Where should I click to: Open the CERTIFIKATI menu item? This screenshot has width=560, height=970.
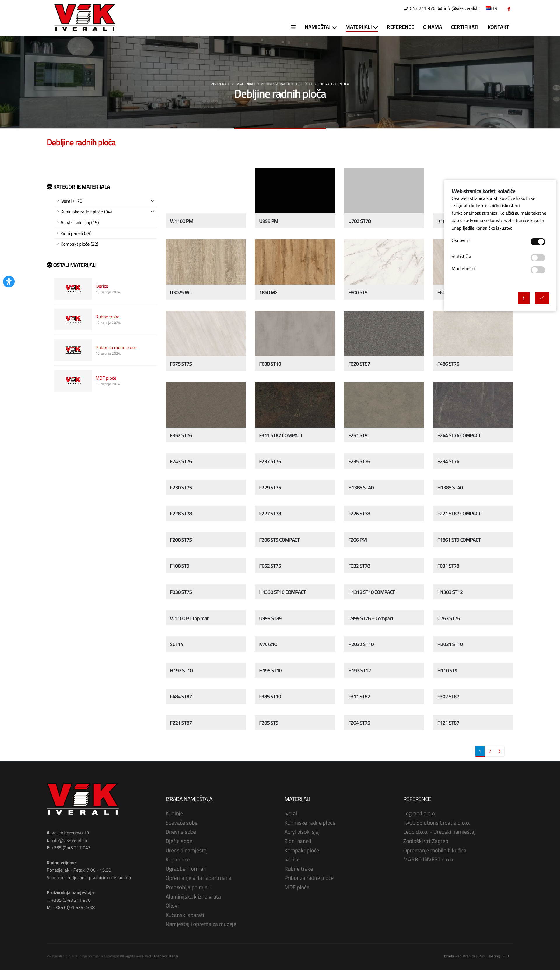point(465,27)
